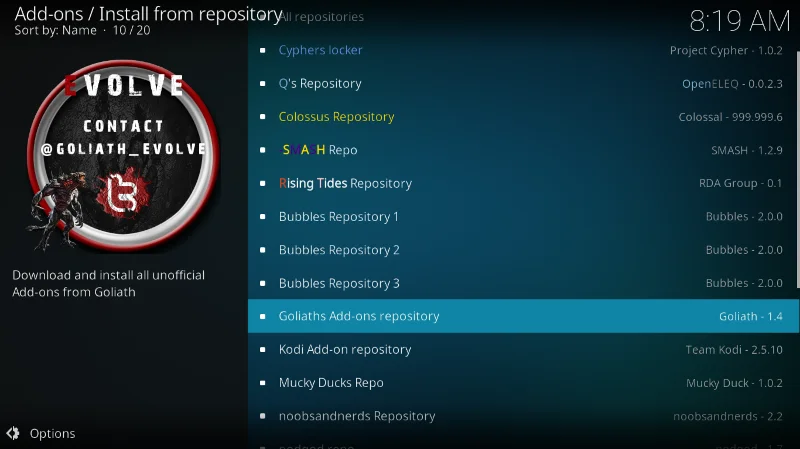Viewport: 800px width, 449px height.
Task: Click the SMASH - 1.2.9 version text
Action: (x=747, y=150)
